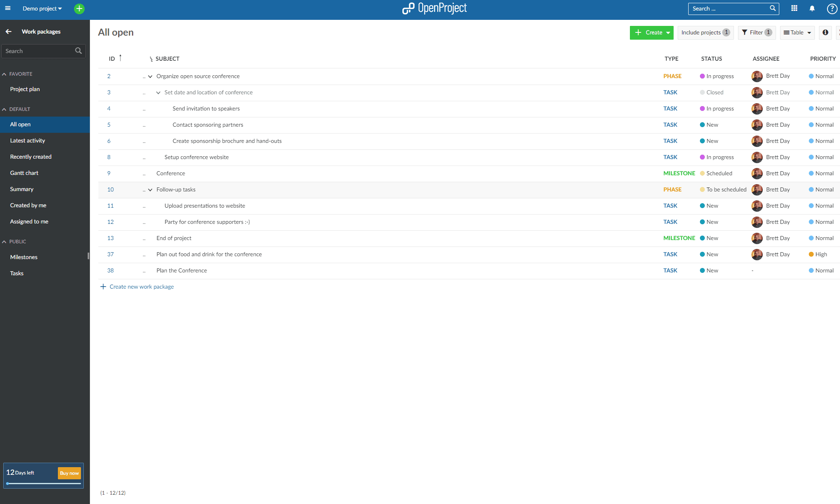Image resolution: width=840 pixels, height=504 pixels.
Task: Open the Gantt chart view
Action: 24,173
